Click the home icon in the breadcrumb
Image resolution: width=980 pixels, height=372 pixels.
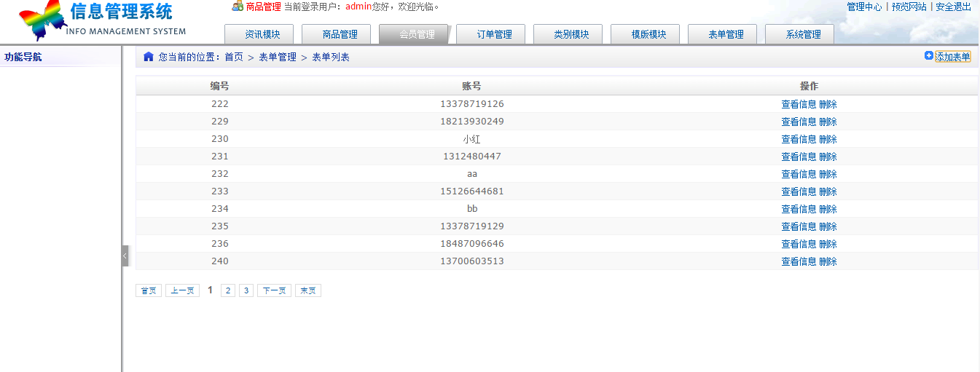coord(149,57)
